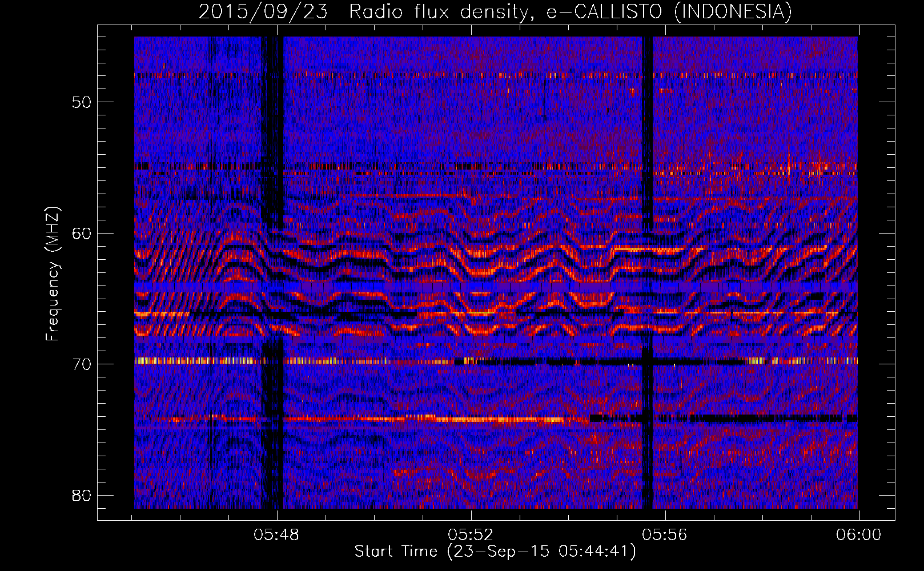Click the date '2015/09/23' in the title
The image size is (924, 571).
[x=263, y=12]
